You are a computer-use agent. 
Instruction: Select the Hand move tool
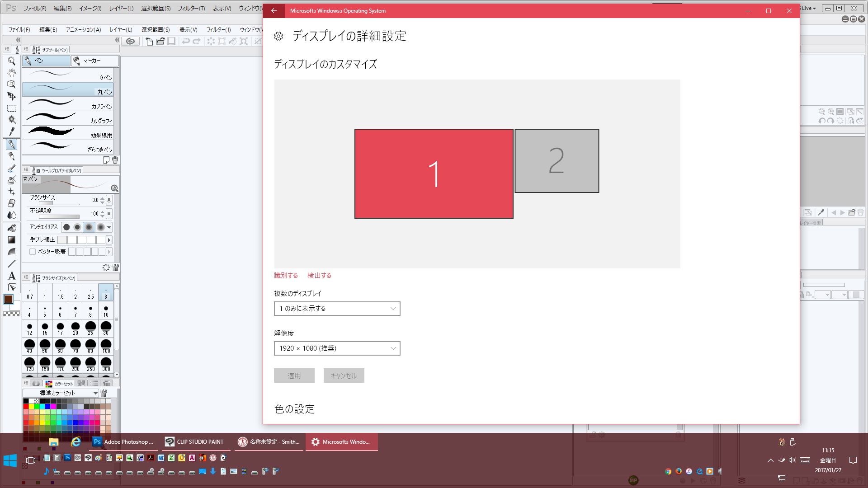pyautogui.click(x=12, y=72)
